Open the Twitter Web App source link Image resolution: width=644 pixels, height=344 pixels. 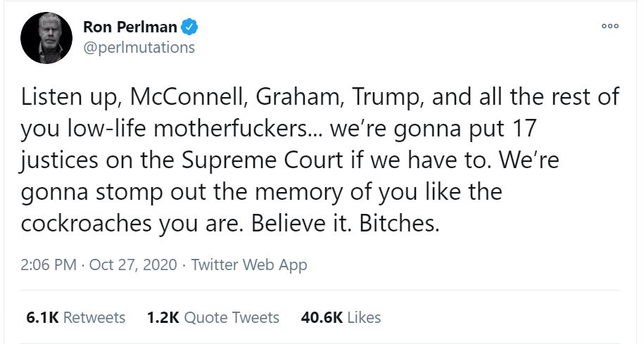[249, 265]
